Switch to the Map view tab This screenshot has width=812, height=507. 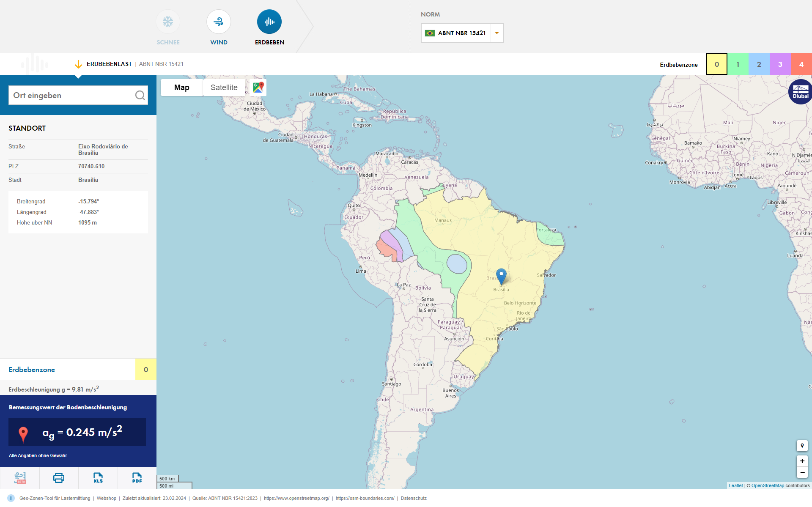[181, 87]
